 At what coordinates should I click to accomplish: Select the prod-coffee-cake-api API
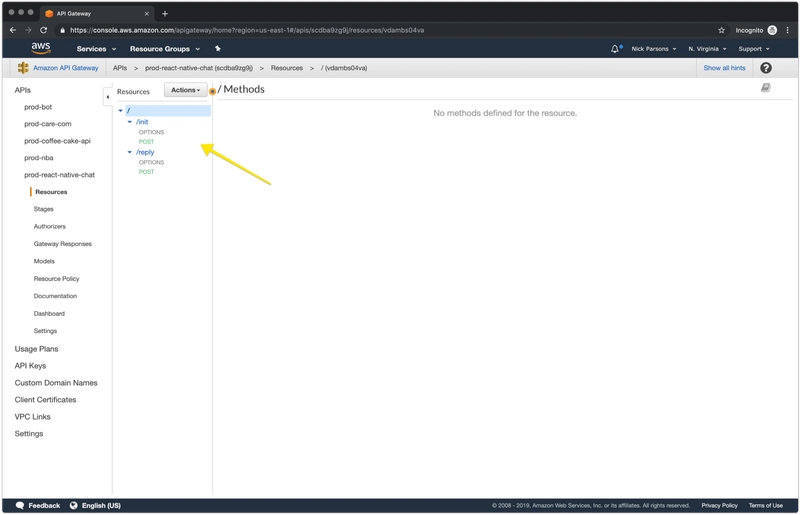[57, 141]
